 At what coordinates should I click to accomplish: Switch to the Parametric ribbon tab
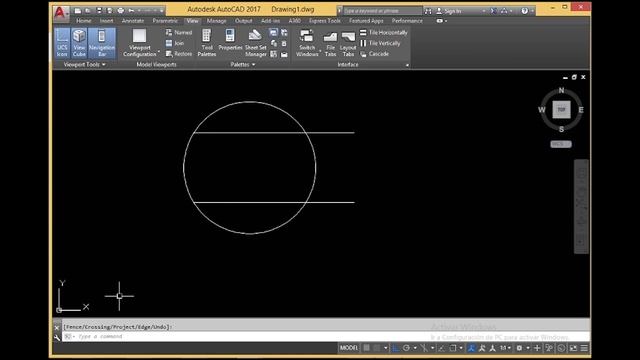point(165,20)
